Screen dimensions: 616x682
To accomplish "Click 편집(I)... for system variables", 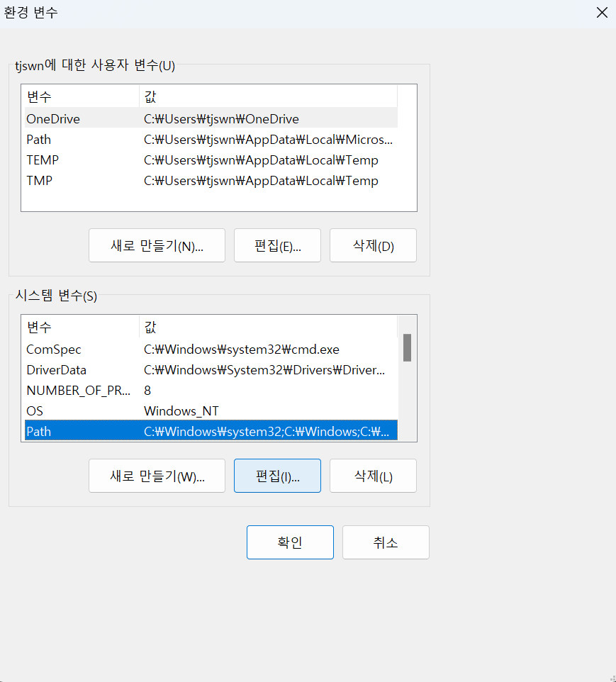I will pos(277,476).
